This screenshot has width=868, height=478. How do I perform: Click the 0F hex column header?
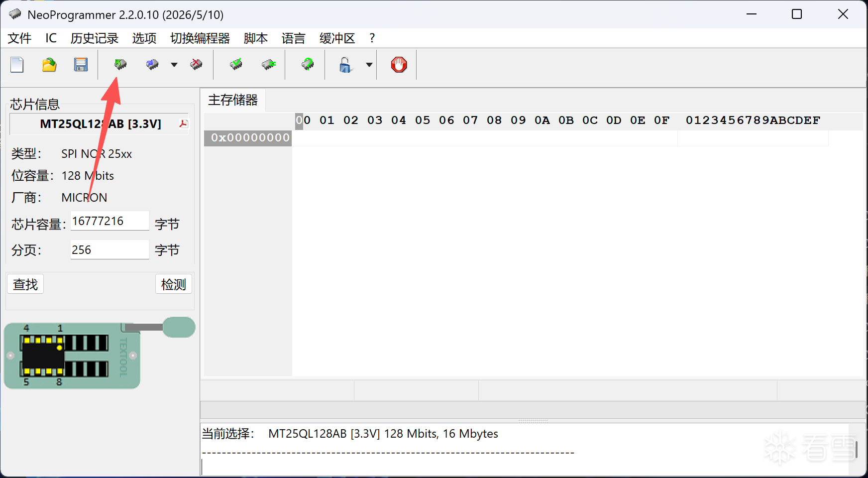point(661,120)
